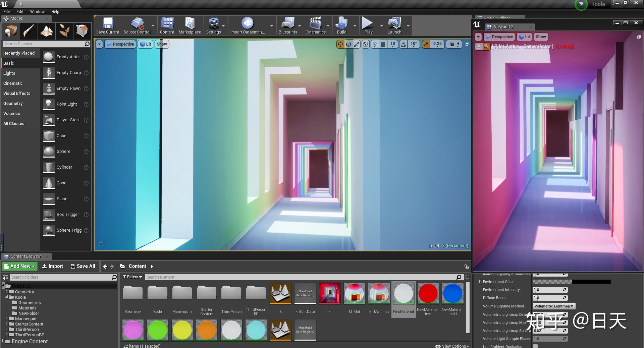Adjust the Environment Intensity value slider
This screenshot has width=644, height=348.
point(550,290)
